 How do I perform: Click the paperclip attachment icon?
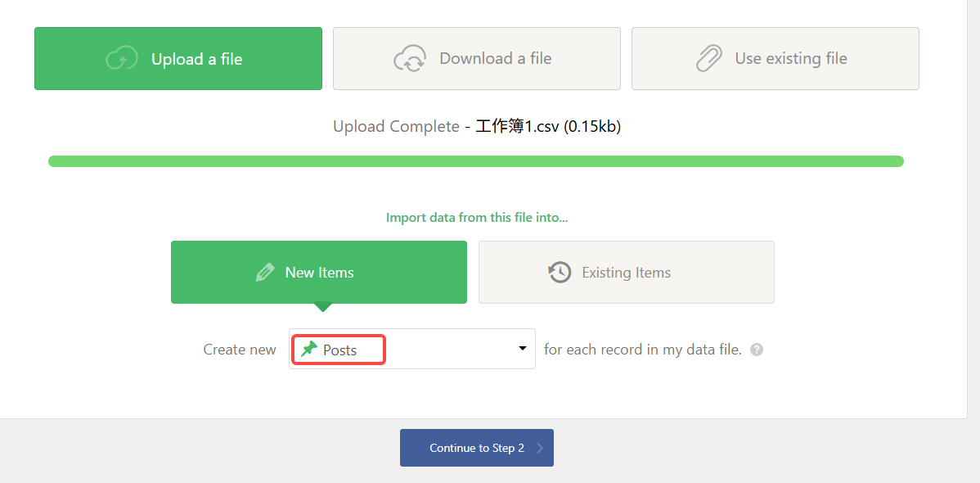pyautogui.click(x=708, y=59)
